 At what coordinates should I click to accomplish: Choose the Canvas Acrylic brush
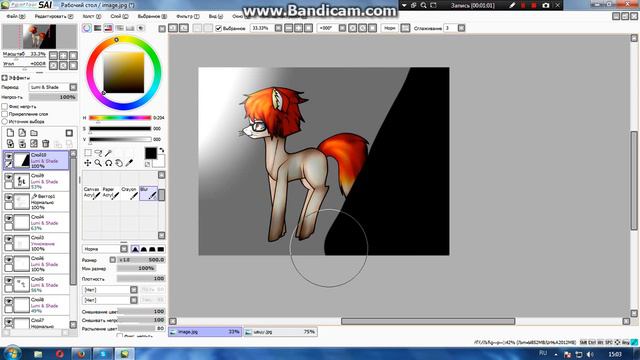[x=91, y=193]
